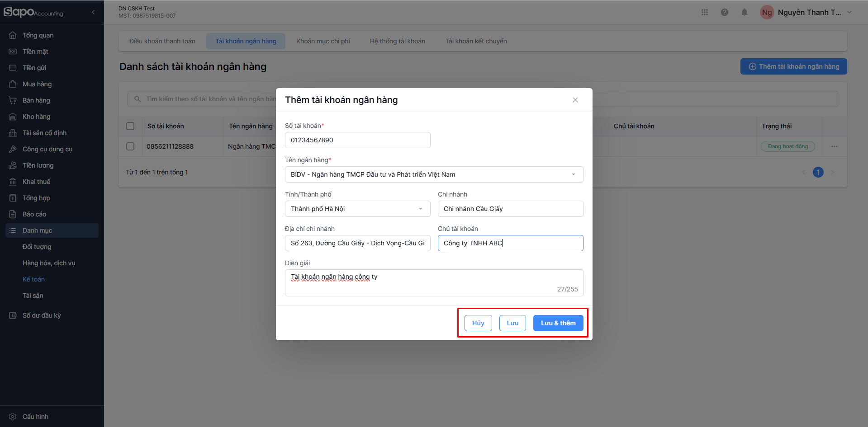
Task: Open the help question mark icon
Action: click(725, 12)
